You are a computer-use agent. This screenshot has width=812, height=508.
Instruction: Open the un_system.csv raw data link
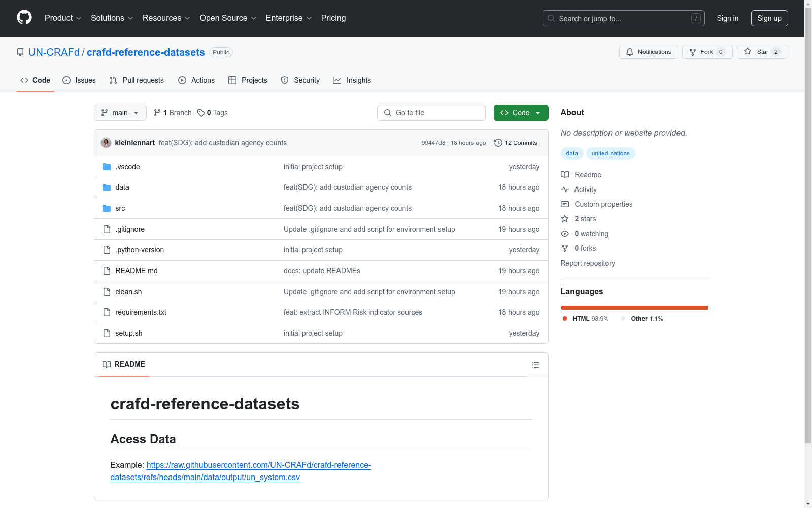(241, 471)
